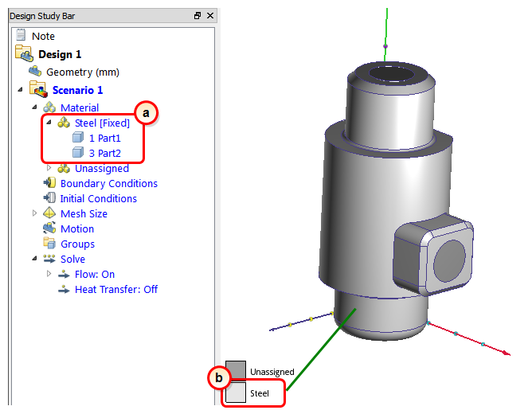Click the Unassigned material icon in tree
Screen dimensions: 532x414
[64, 168]
